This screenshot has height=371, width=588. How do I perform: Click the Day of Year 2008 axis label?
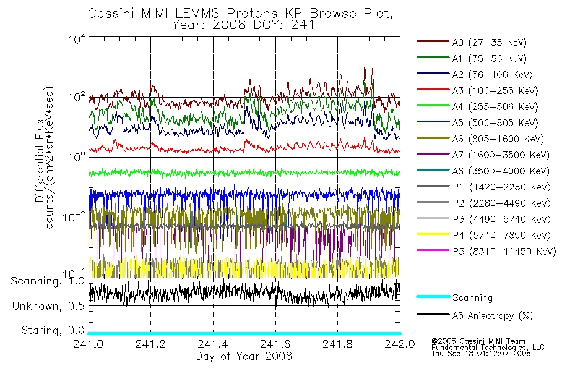[244, 356]
